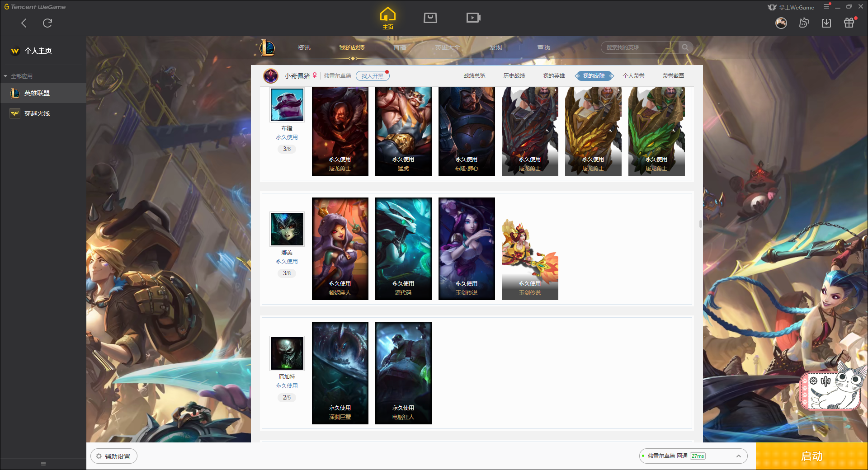This screenshot has width=868, height=470.
Task: Focus the 搜索我的英雄 search field
Action: pyautogui.click(x=640, y=47)
